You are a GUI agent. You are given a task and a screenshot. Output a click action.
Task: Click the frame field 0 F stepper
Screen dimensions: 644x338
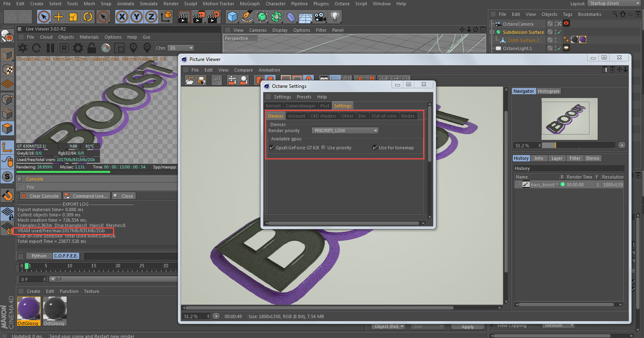pyautogui.click(x=44, y=279)
